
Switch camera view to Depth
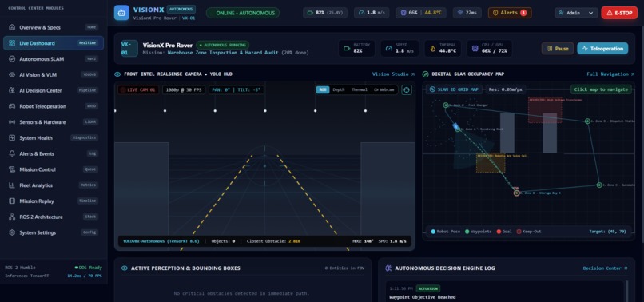point(339,90)
